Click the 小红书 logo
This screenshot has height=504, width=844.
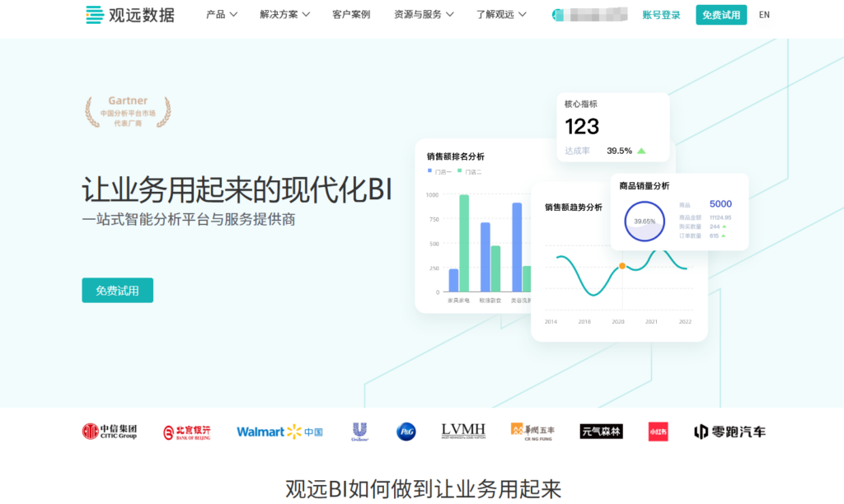pos(657,431)
